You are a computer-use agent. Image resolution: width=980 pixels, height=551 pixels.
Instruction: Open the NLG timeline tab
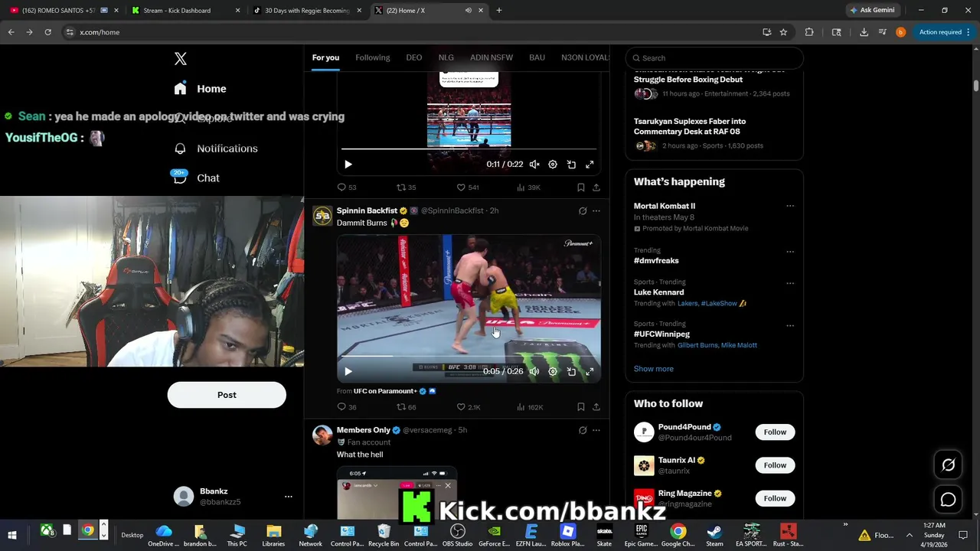click(x=446, y=57)
